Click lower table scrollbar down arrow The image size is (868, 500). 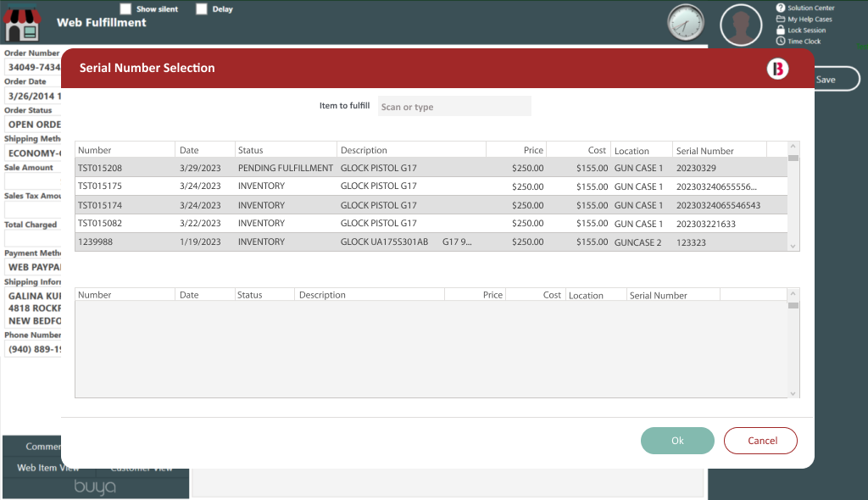click(793, 394)
